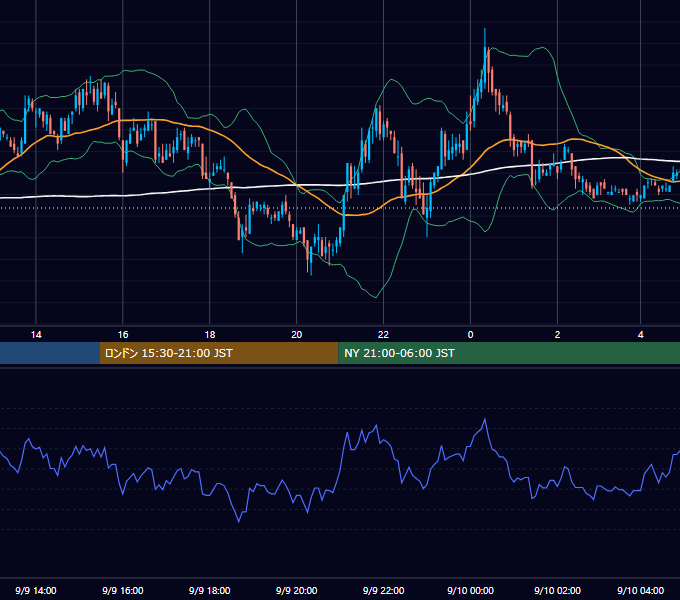Click the London session bar 15:30-21:00 JST
The image size is (680, 600).
pos(219,353)
